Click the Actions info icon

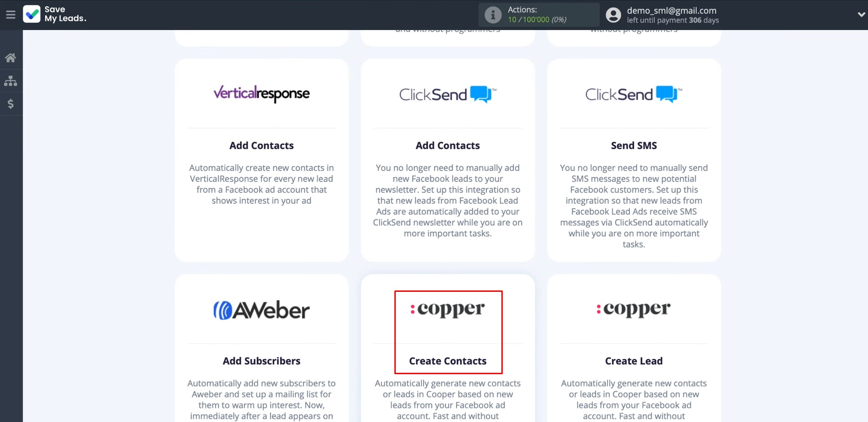[493, 15]
